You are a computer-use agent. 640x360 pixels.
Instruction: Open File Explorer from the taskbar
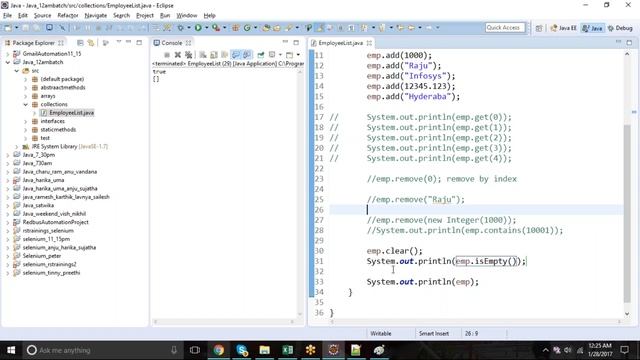coord(264,350)
